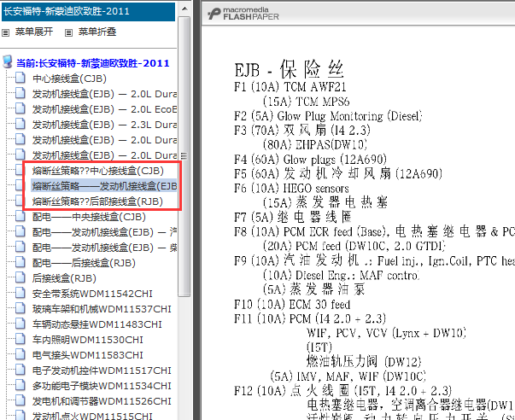Click the sidebar vertical scrollbar thumb
The image size is (515, 420).
184,156
